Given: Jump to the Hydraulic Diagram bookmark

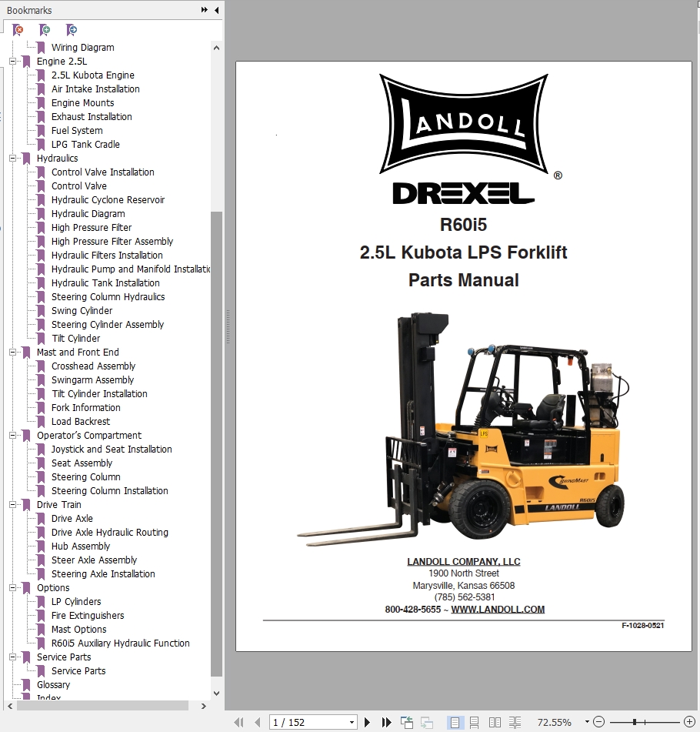Looking at the screenshot, I should click(88, 214).
